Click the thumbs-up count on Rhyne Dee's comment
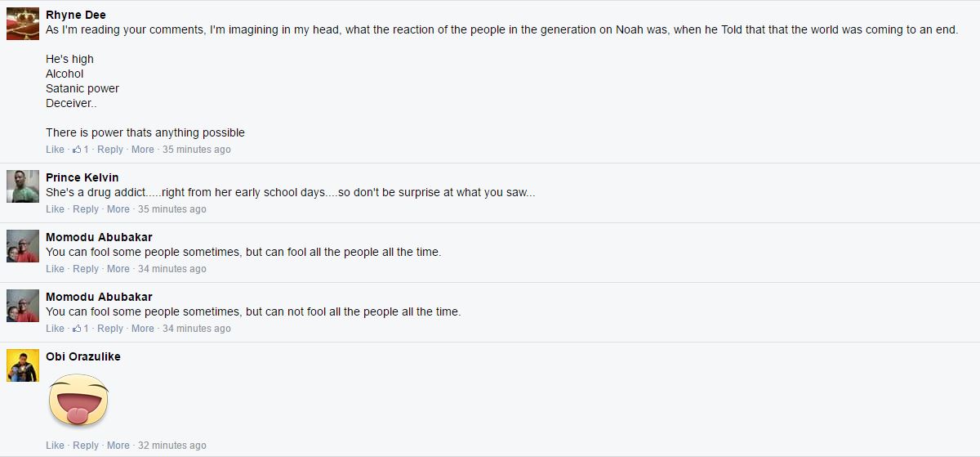980x457 pixels. point(81,150)
